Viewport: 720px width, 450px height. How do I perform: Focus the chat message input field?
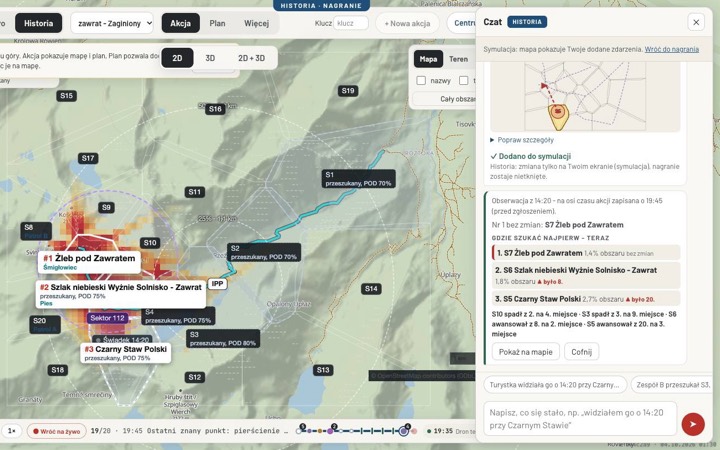tap(580, 419)
